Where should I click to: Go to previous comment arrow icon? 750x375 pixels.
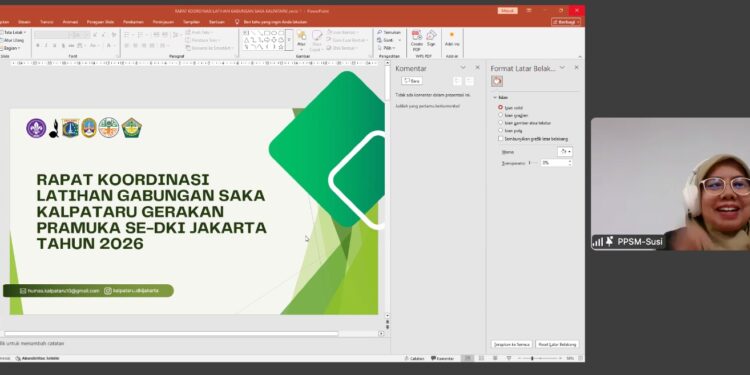457,81
